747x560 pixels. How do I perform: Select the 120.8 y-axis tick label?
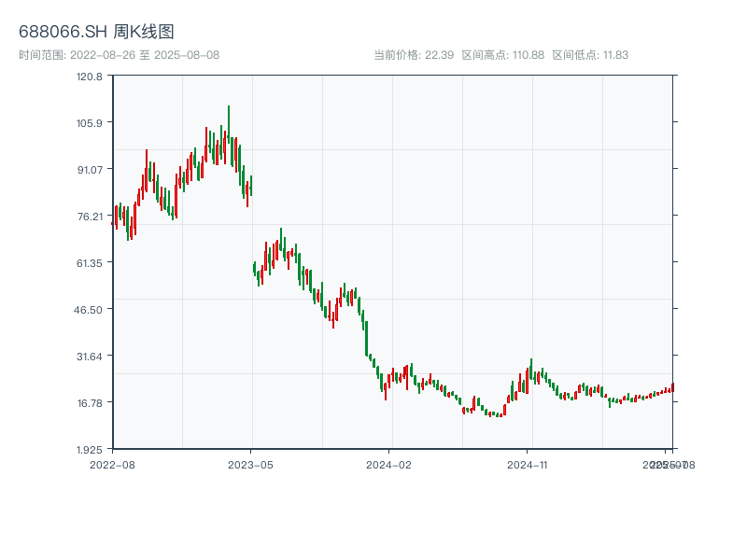[91, 77]
